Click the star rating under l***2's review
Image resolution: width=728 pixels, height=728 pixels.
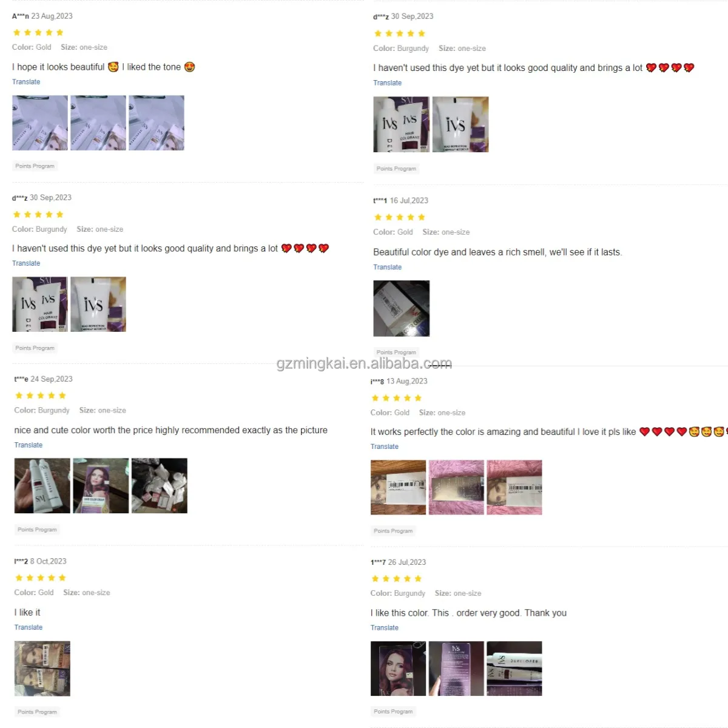(x=41, y=578)
